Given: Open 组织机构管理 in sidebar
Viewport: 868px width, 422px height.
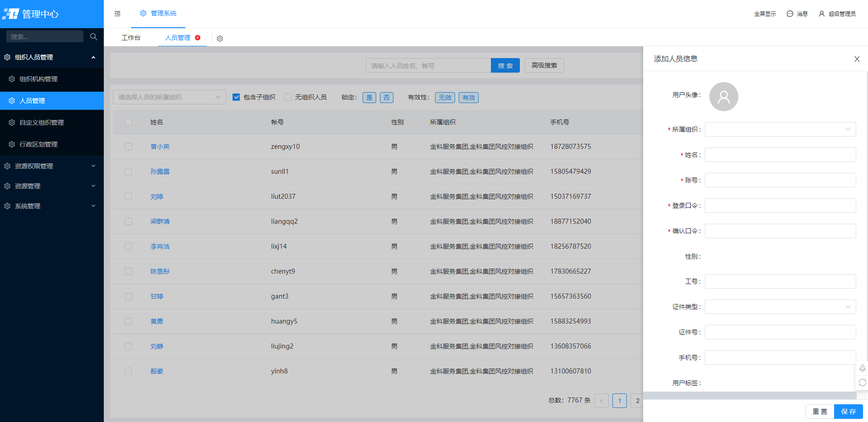Looking at the screenshot, I should 52,79.
